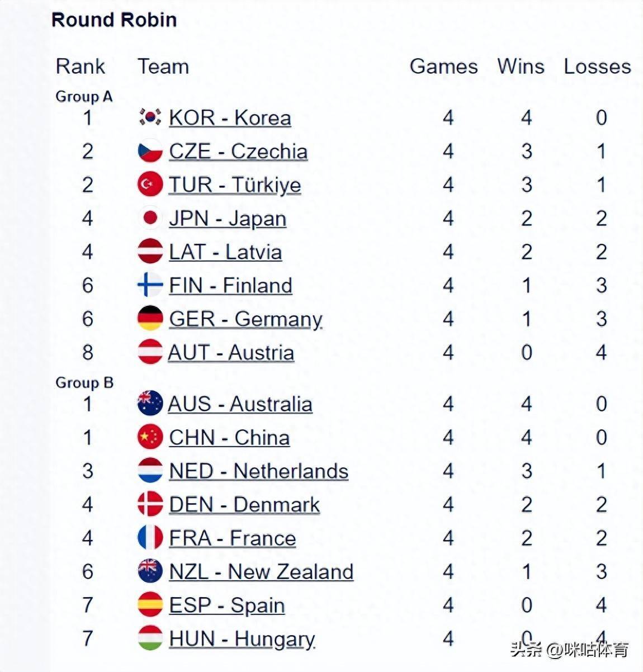Click the Denmark flag icon
The image size is (643, 672).
coord(150,504)
